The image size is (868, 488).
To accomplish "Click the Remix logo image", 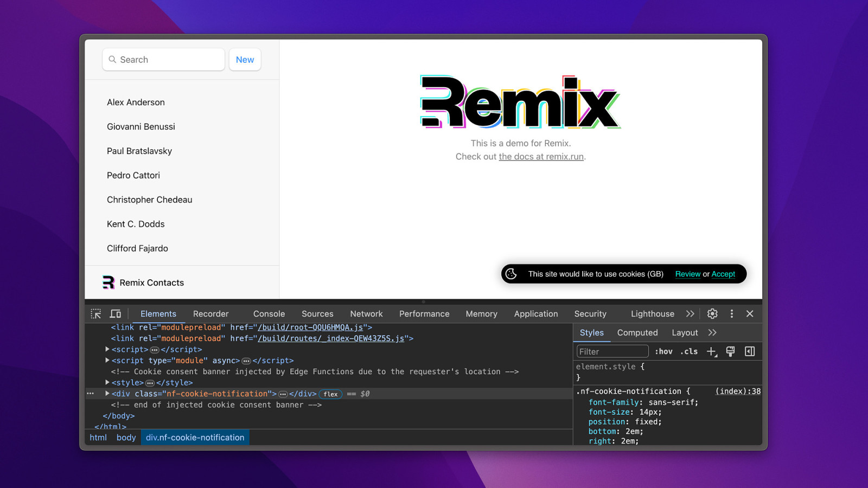I will click(520, 102).
